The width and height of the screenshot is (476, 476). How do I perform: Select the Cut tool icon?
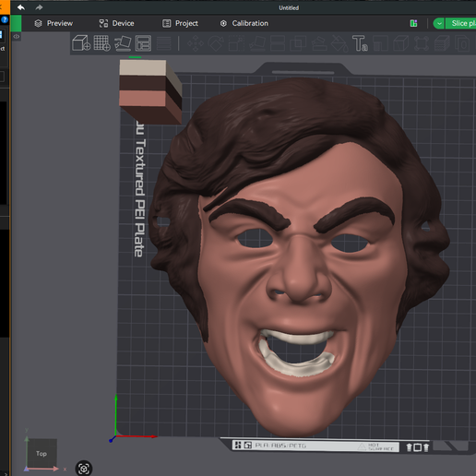point(278,43)
